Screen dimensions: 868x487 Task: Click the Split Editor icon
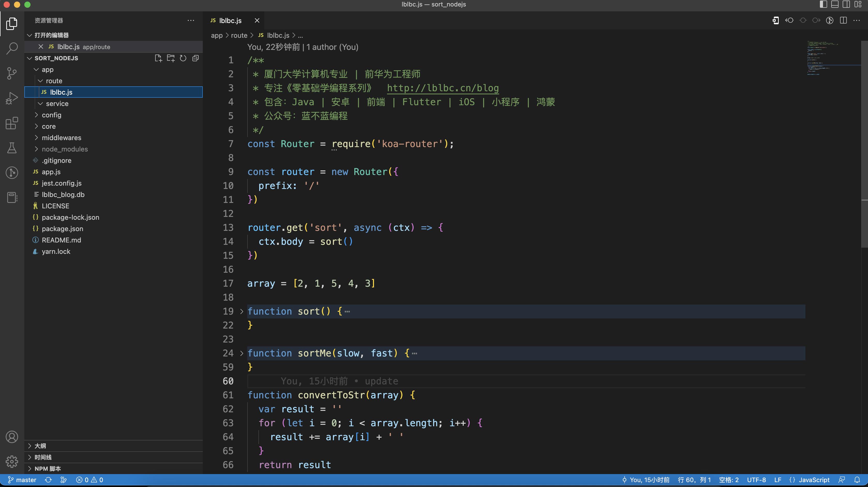pos(843,20)
